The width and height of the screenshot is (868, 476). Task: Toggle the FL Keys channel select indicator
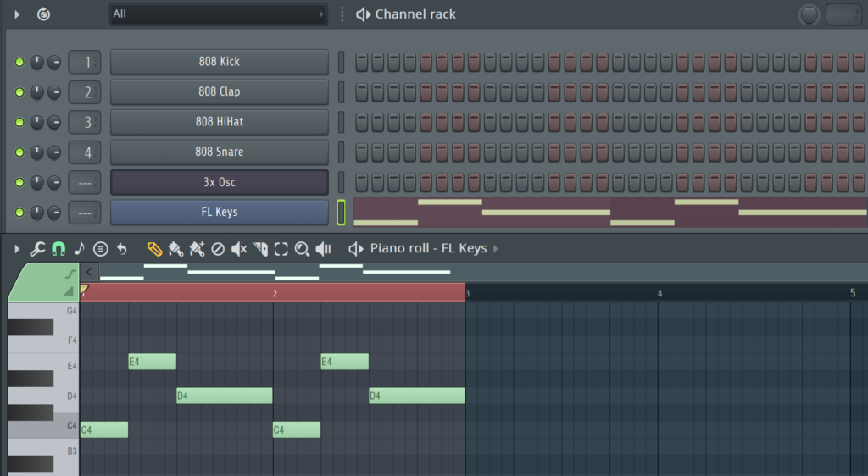point(342,212)
